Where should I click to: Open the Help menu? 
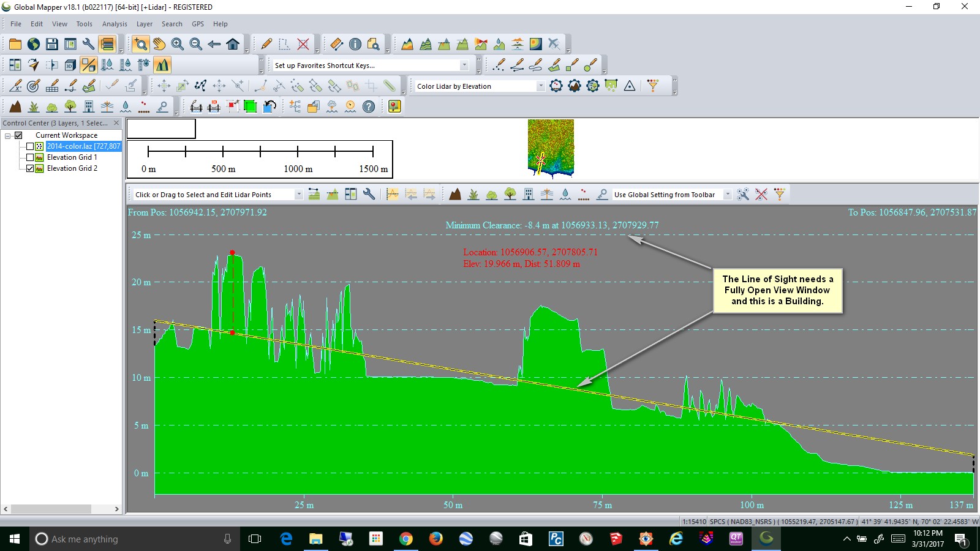(x=221, y=24)
